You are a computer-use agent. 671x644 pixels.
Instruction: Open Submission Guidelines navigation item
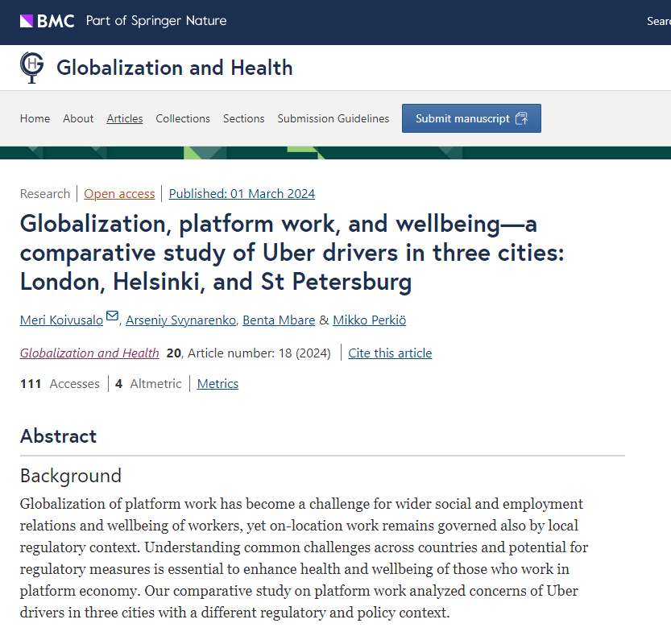click(x=333, y=118)
